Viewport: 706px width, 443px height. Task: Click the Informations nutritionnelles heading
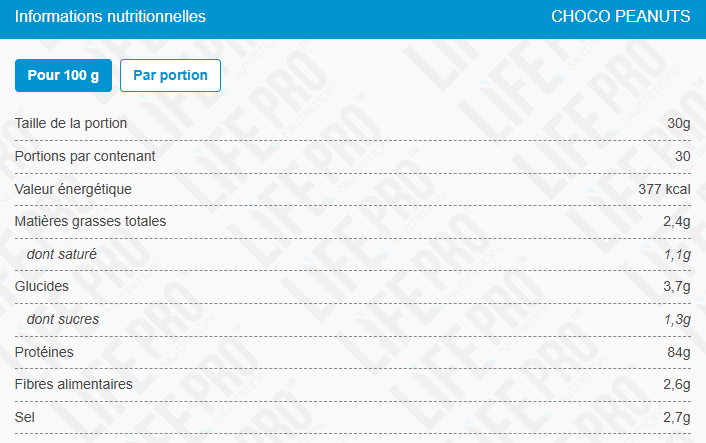110,17
